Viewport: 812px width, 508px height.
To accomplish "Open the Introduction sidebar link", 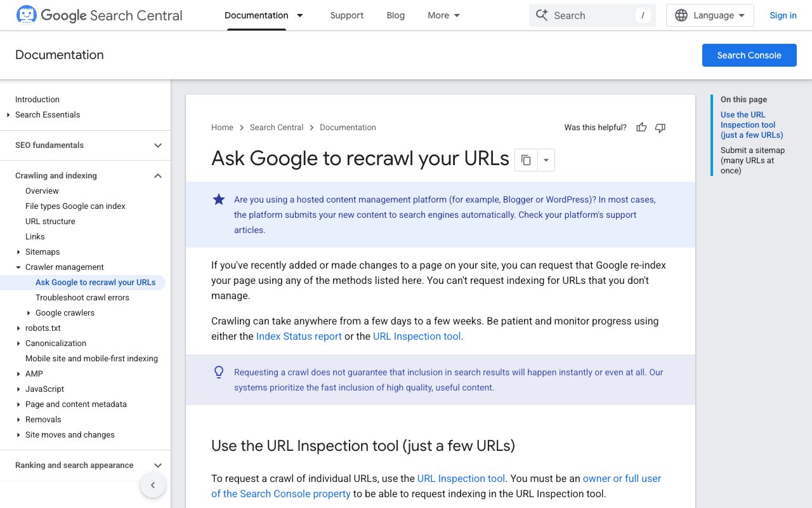I will (37, 100).
